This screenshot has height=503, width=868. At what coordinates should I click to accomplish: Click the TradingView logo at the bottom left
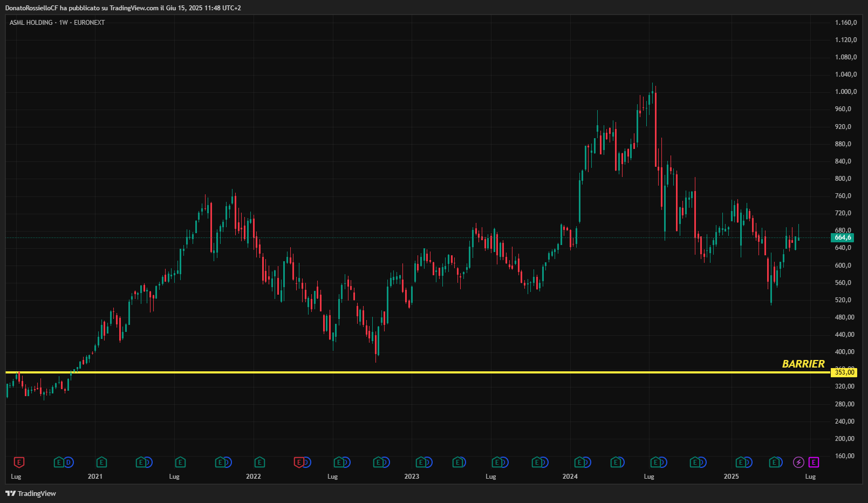pyautogui.click(x=31, y=493)
